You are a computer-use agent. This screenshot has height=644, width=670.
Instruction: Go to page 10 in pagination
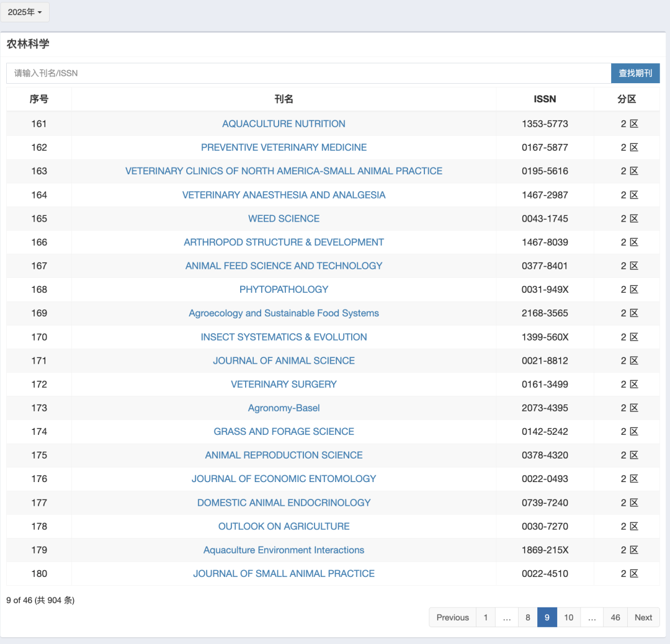568,617
